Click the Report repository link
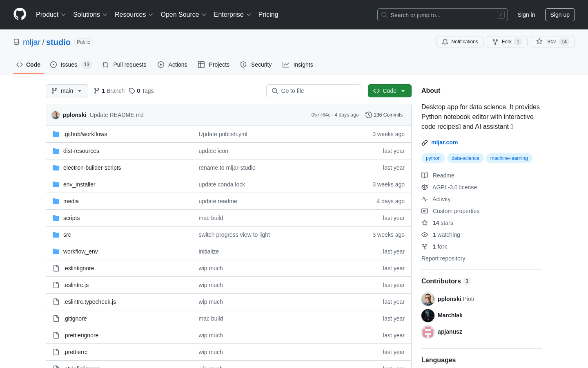This screenshot has width=588, height=368. (x=443, y=258)
